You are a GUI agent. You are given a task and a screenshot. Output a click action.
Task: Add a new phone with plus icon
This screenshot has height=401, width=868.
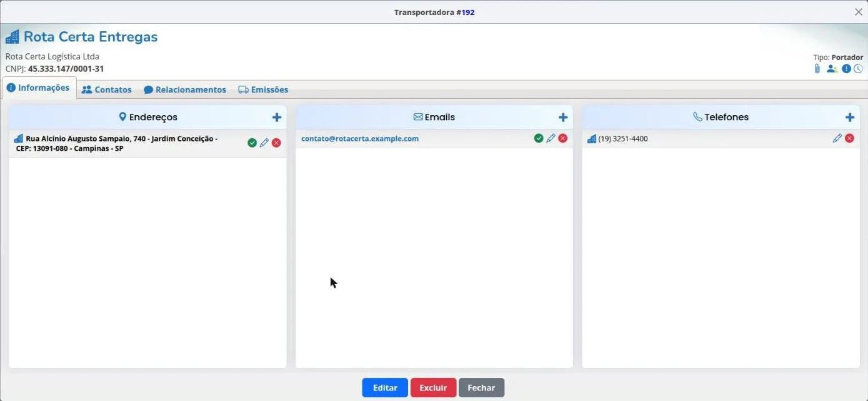coord(850,117)
